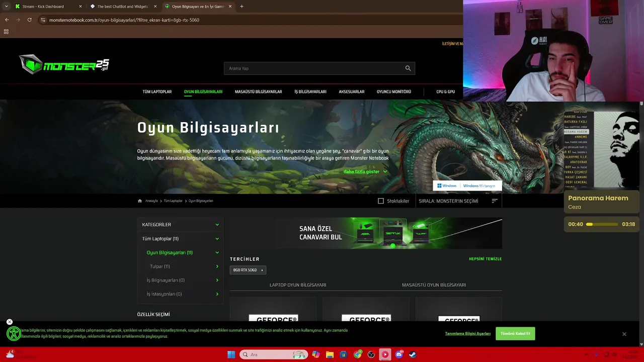Click the taskbar Ara search box
644x362 pixels.
(x=274, y=354)
